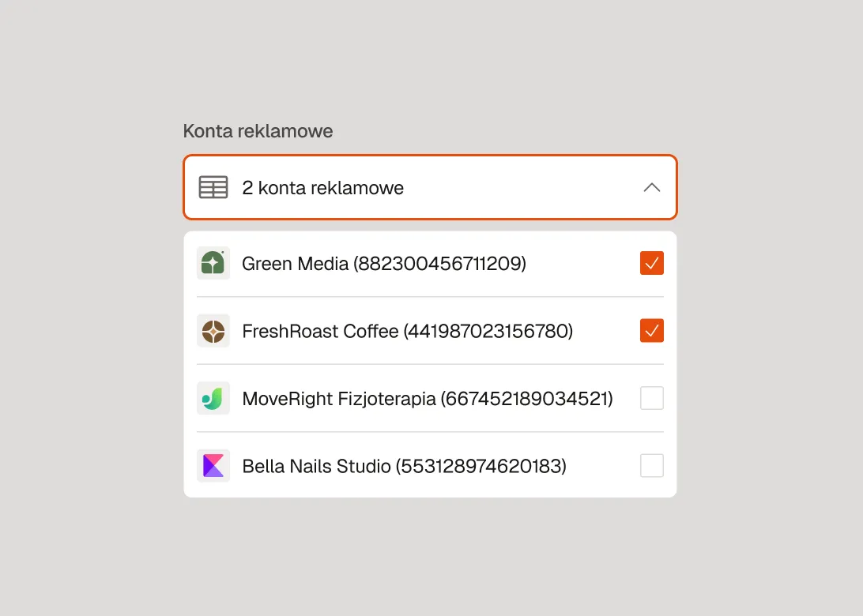Click the FreshRoast Coffee coffee bean icon
This screenshot has width=863, height=616.
(x=213, y=331)
